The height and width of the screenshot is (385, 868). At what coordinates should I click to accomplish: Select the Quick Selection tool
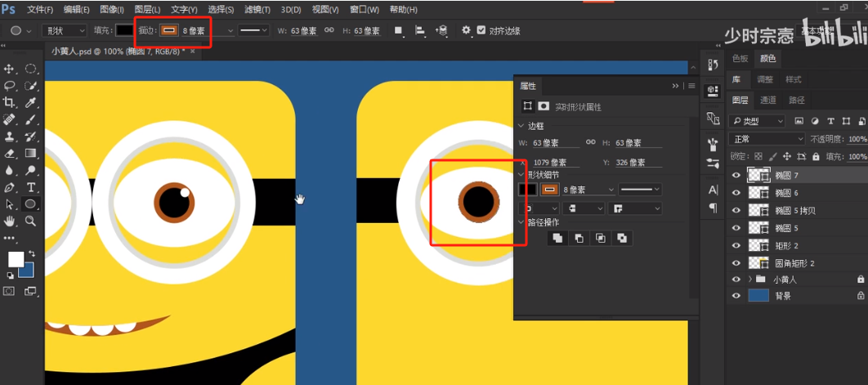pos(31,85)
